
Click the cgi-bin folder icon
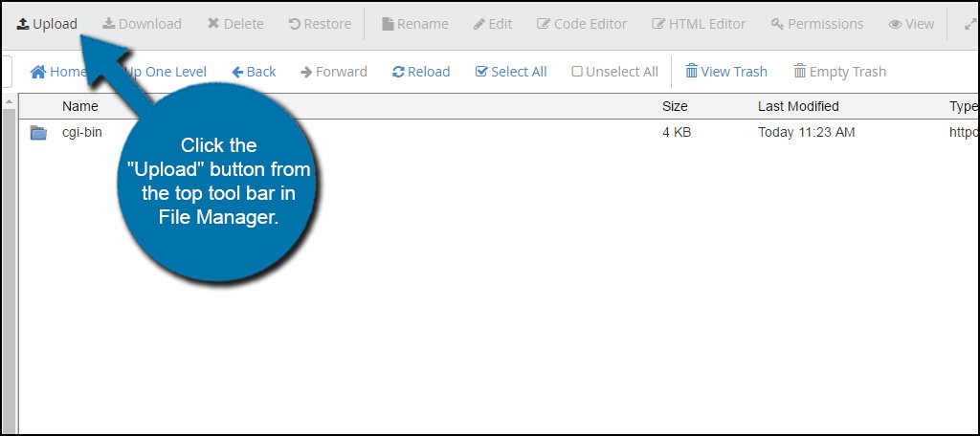38,132
